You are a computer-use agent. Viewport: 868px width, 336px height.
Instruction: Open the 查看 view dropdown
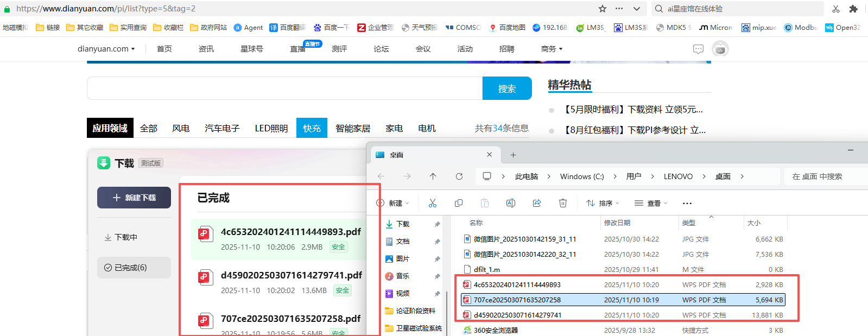pos(651,203)
